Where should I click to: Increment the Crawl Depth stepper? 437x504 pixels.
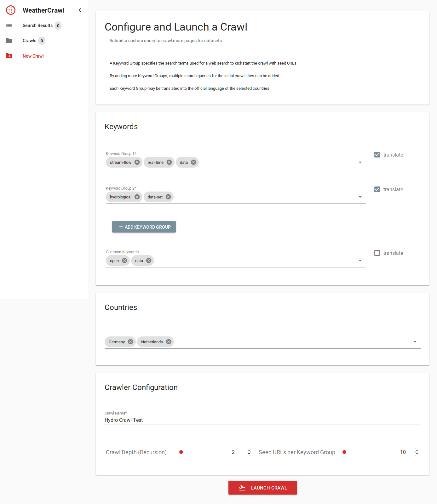coord(249,450)
